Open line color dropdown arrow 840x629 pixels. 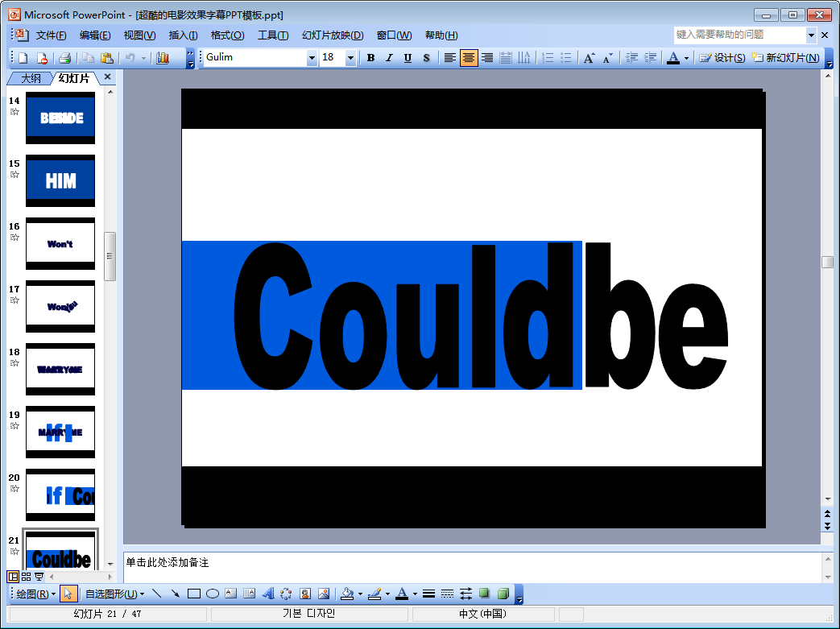387,594
